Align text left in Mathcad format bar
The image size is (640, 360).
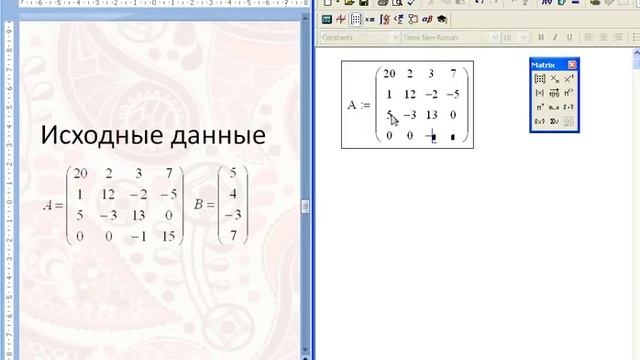[588, 38]
